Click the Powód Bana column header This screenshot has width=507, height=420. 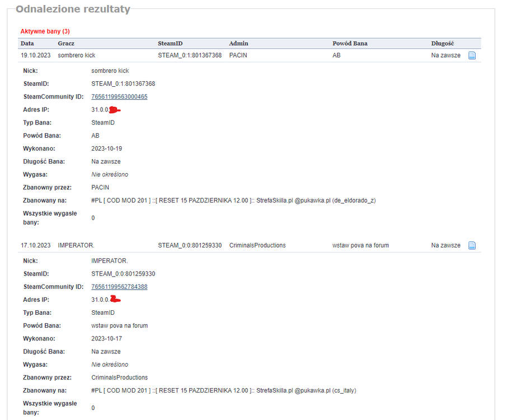click(x=350, y=43)
